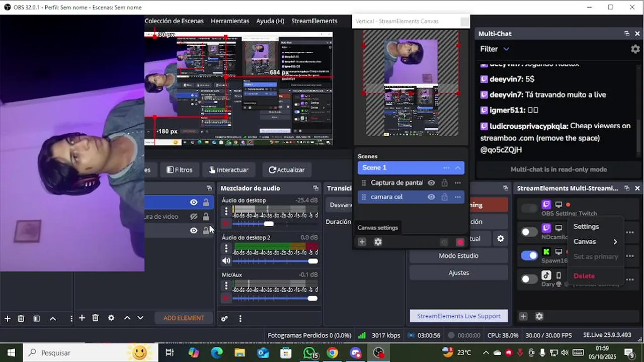Click the Actualizar button
This screenshot has width=644, height=362.
point(286,170)
